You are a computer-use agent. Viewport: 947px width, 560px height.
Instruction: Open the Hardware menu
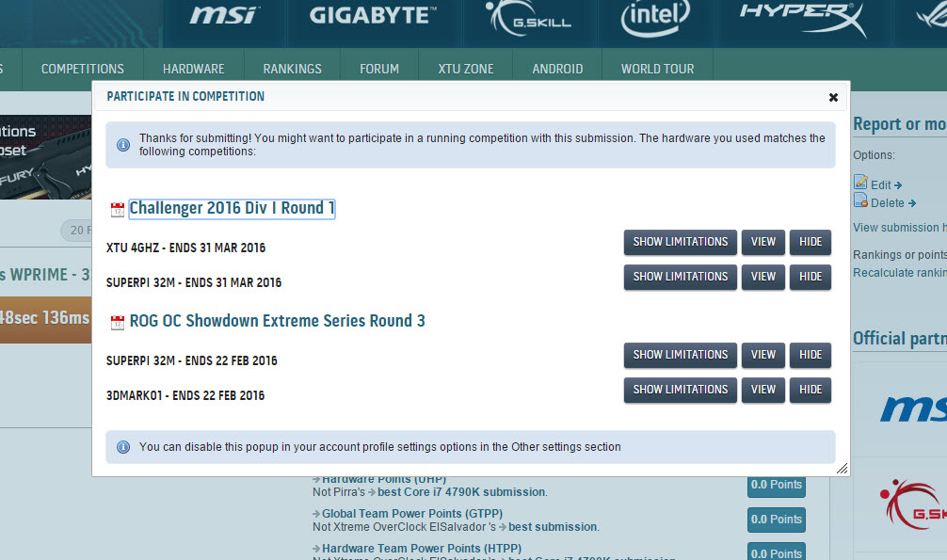pyautogui.click(x=193, y=69)
